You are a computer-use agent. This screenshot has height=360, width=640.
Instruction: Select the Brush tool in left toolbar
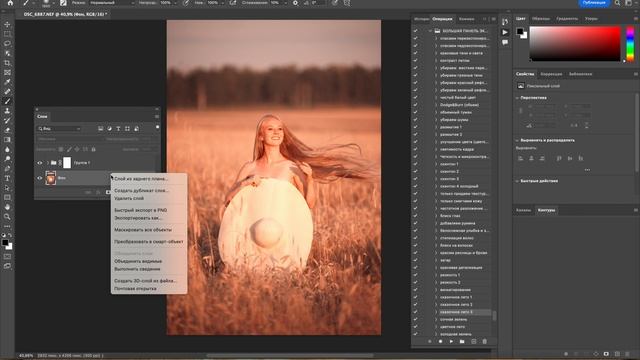click(7, 101)
